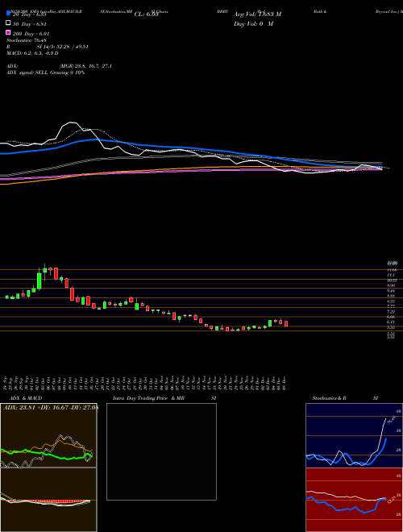Click the 6.11 price axis label
403x532 pixels.
(391, 322)
